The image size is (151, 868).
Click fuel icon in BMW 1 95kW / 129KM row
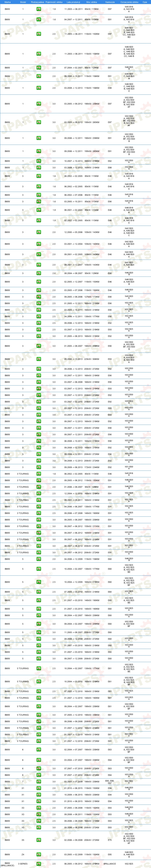click(39, 68)
